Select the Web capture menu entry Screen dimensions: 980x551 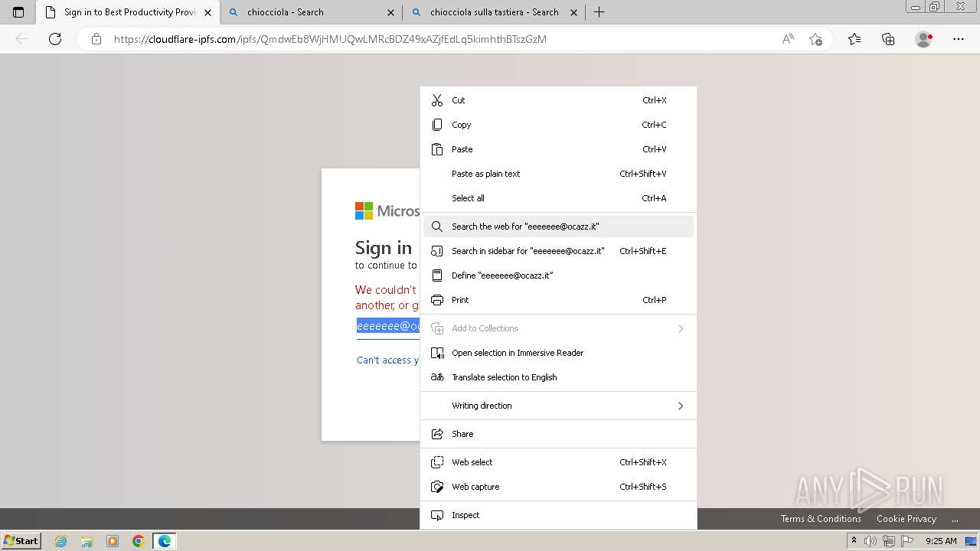tap(559, 487)
